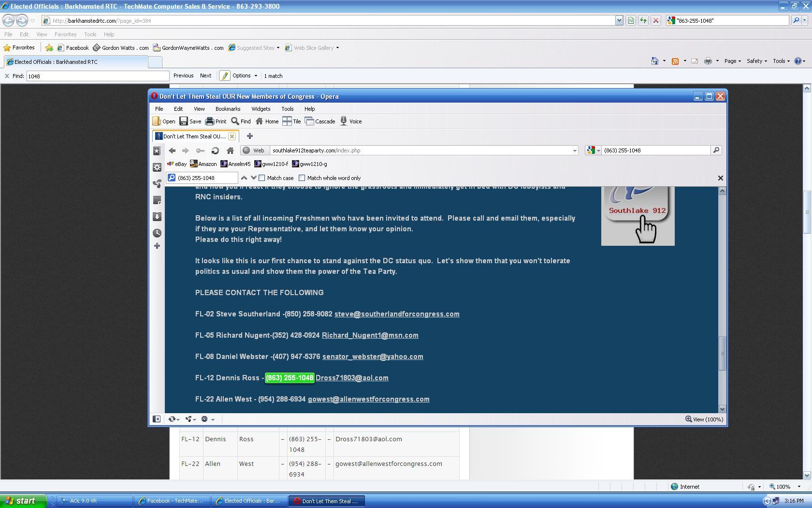
Task: Click steve@southerlandforcongress.com email link
Action: tap(397, 314)
